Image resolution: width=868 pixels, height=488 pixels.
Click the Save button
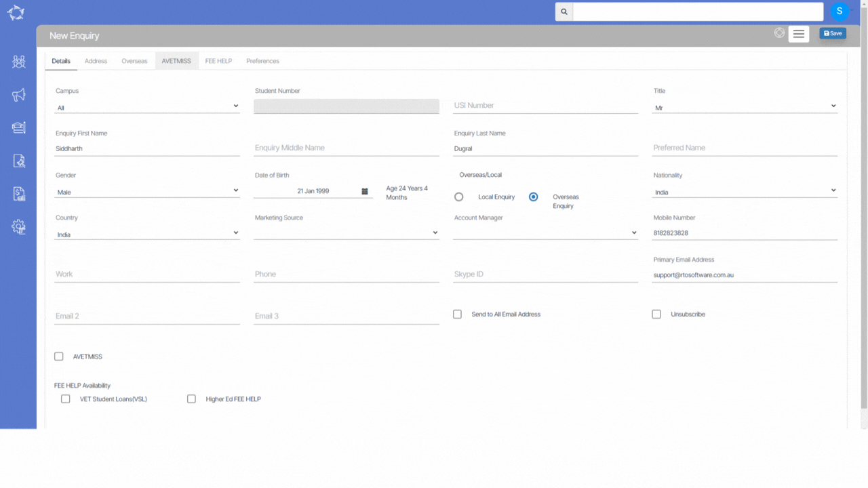coord(832,33)
